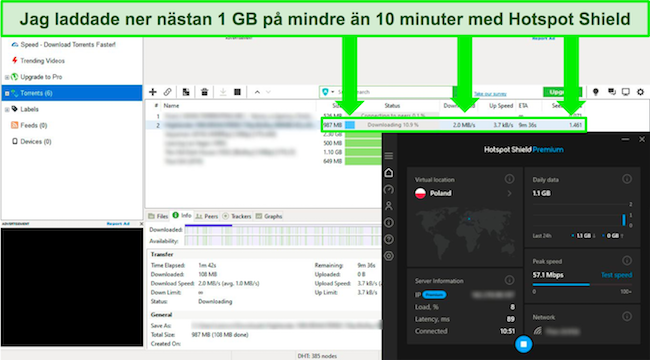This screenshot has height=360, width=650.
Task: Switch to the Info tab
Action: 182,216
